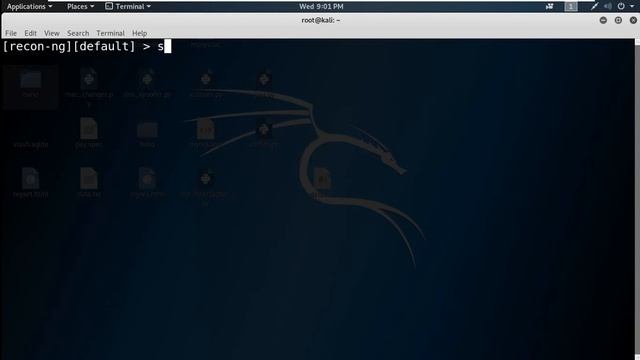Open the Terminal app menu in top bar
Screen dimensions: 640x360
(x=128, y=7)
